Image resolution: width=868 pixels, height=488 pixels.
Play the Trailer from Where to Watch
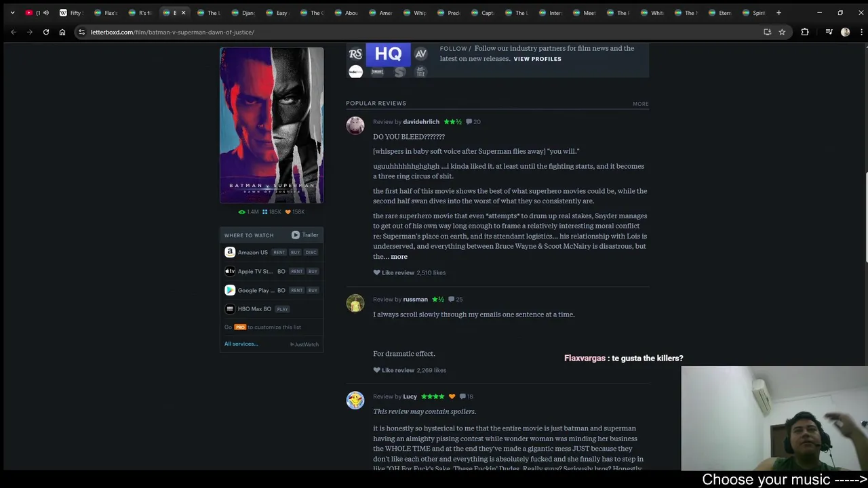(x=305, y=235)
